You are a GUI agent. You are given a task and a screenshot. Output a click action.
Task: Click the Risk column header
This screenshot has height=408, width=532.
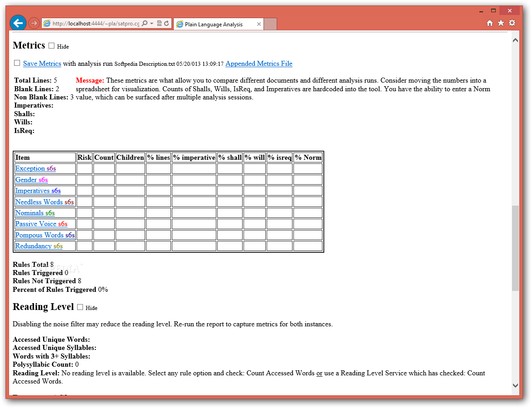click(x=84, y=157)
